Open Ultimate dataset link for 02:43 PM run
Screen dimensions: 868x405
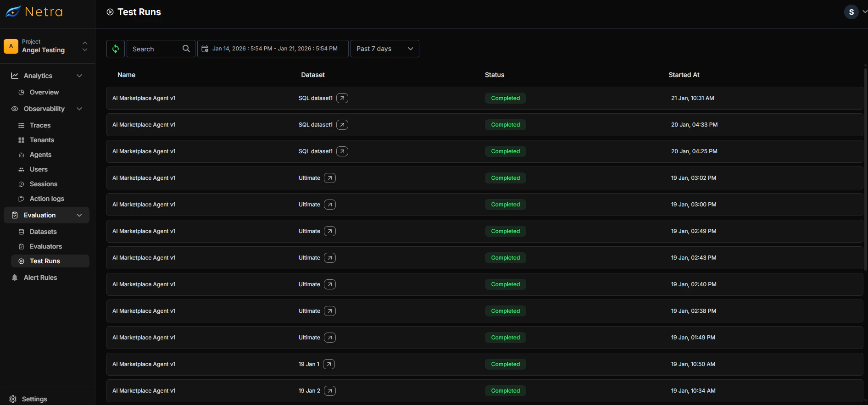330,258
